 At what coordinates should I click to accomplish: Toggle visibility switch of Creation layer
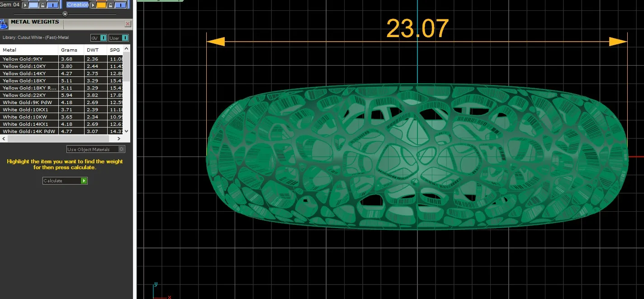point(120,5)
